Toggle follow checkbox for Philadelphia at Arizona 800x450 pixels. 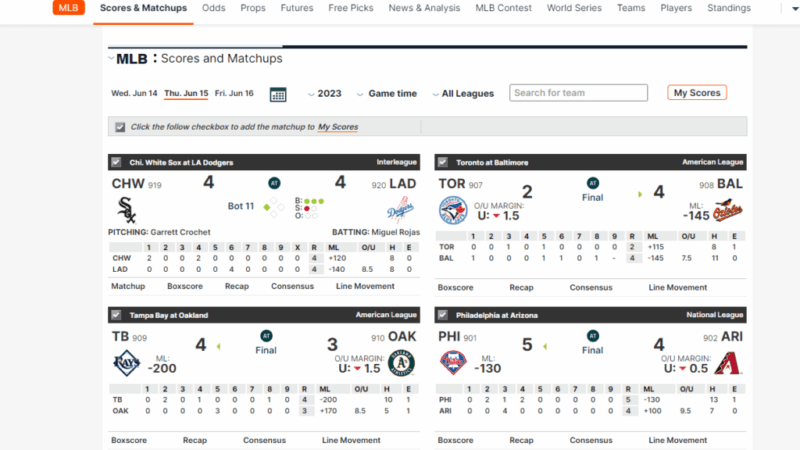[443, 315]
